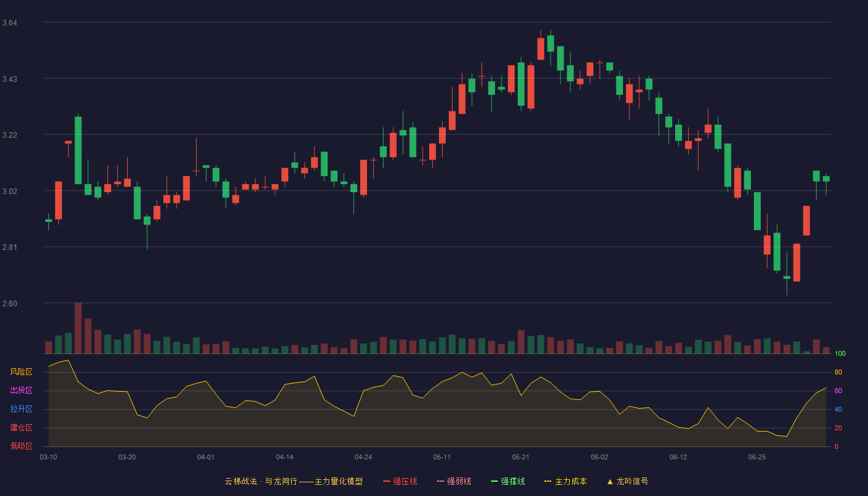
Task: Click the 40 indicator axis label
Action: pyautogui.click(x=838, y=409)
